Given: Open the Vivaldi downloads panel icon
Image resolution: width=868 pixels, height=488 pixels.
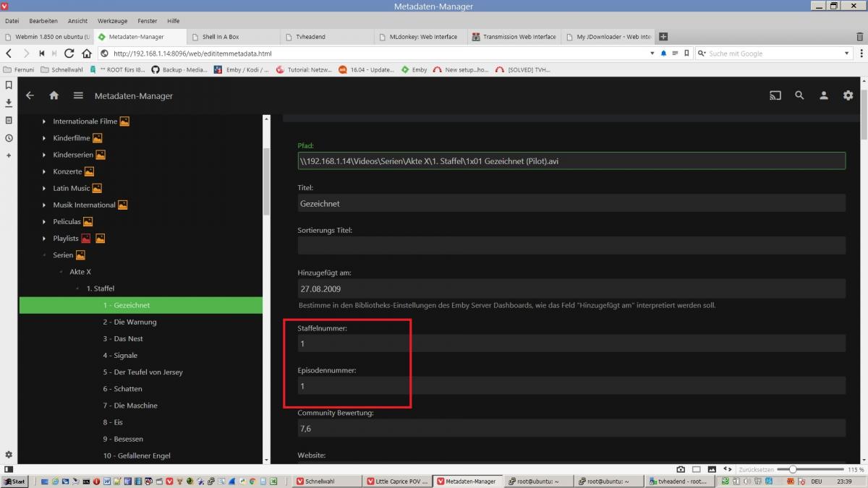Looking at the screenshot, I should 9,103.
